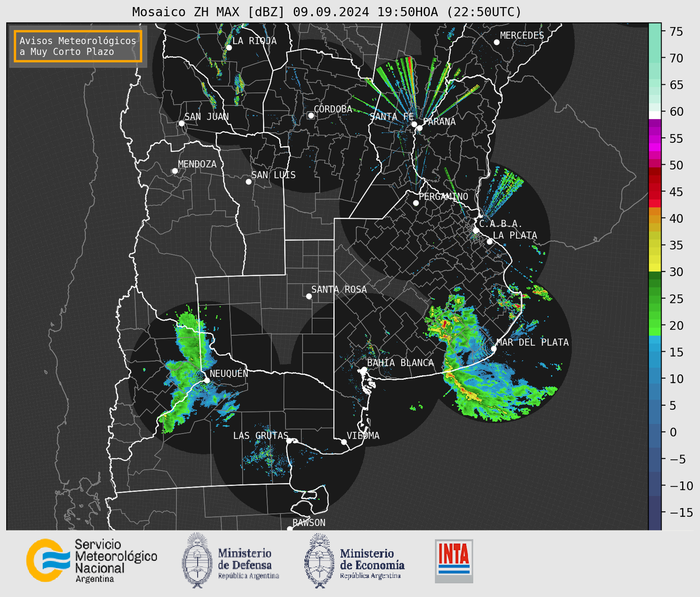Click the yellow 30 dBZ color on the scale

coord(655,268)
